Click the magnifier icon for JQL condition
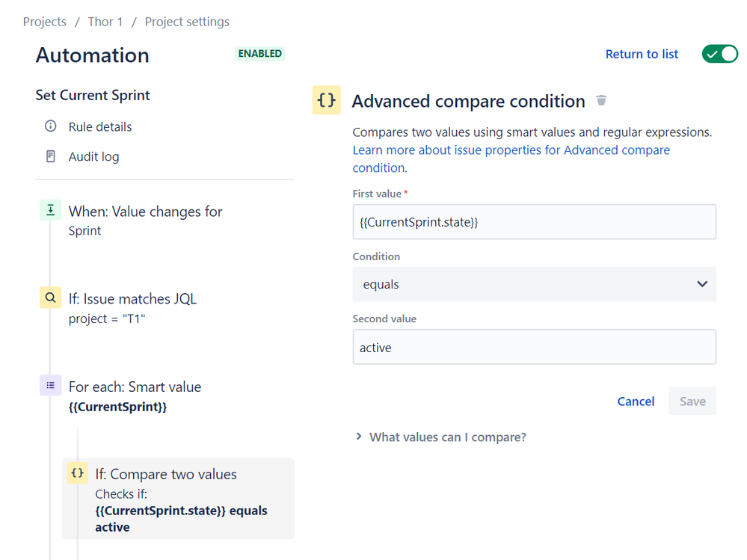 (x=50, y=298)
